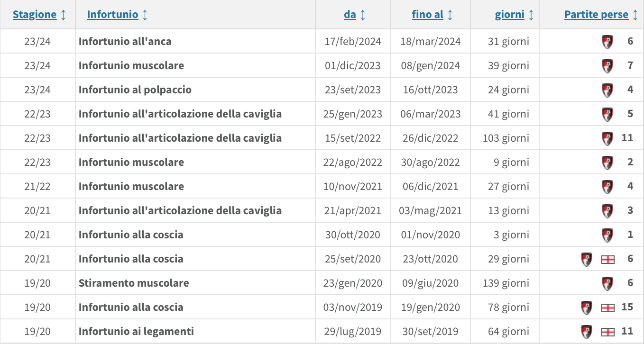Click the Bournemouth crest in the hip injury row

607,41
